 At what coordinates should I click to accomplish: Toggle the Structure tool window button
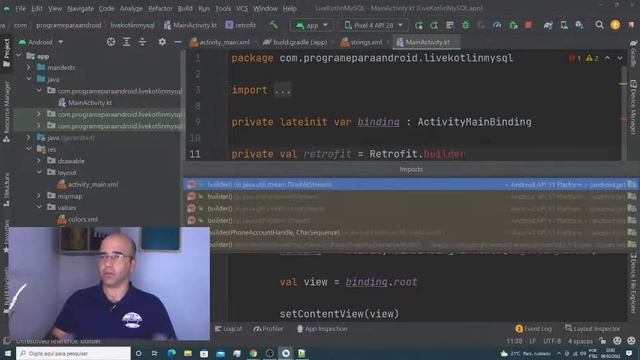point(7,189)
